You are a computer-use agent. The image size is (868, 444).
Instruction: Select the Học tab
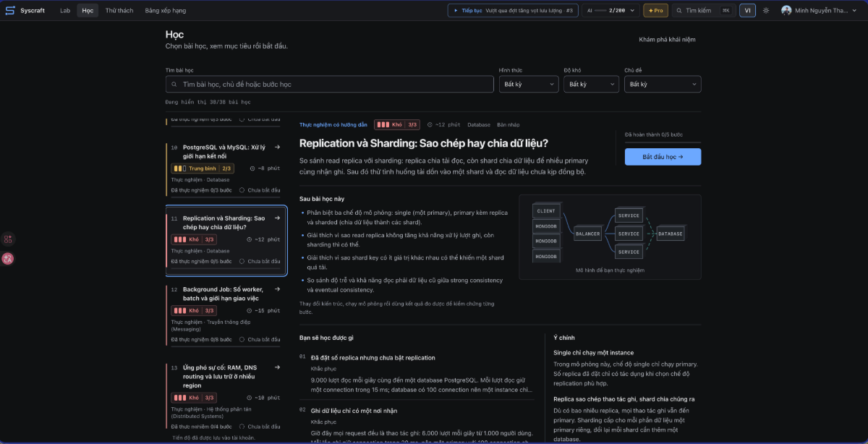point(88,11)
